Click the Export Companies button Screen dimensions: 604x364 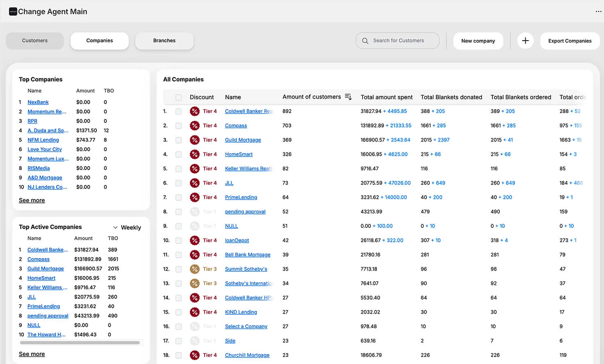(570, 41)
